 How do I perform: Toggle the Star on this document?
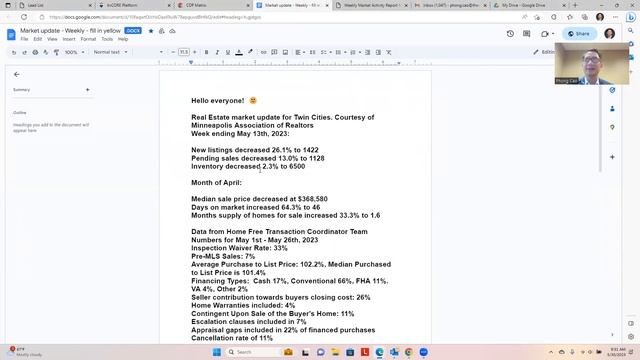pos(151,31)
